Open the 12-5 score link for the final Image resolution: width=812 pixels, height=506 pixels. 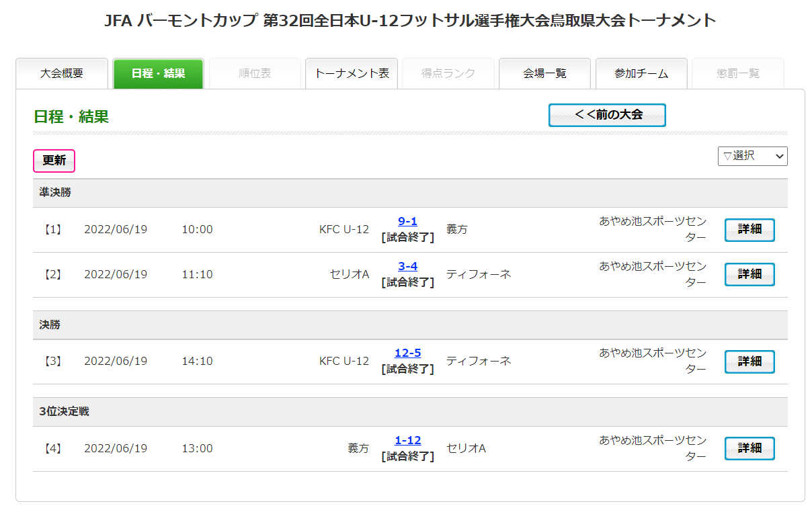point(408,353)
